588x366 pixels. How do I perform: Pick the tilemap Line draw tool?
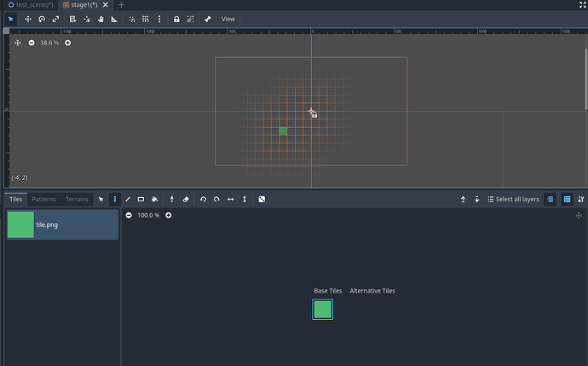pos(128,199)
